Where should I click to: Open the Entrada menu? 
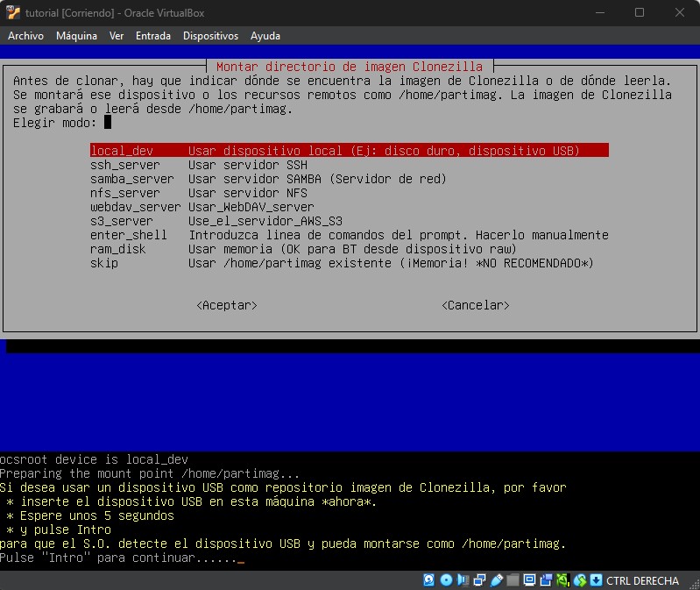point(153,36)
